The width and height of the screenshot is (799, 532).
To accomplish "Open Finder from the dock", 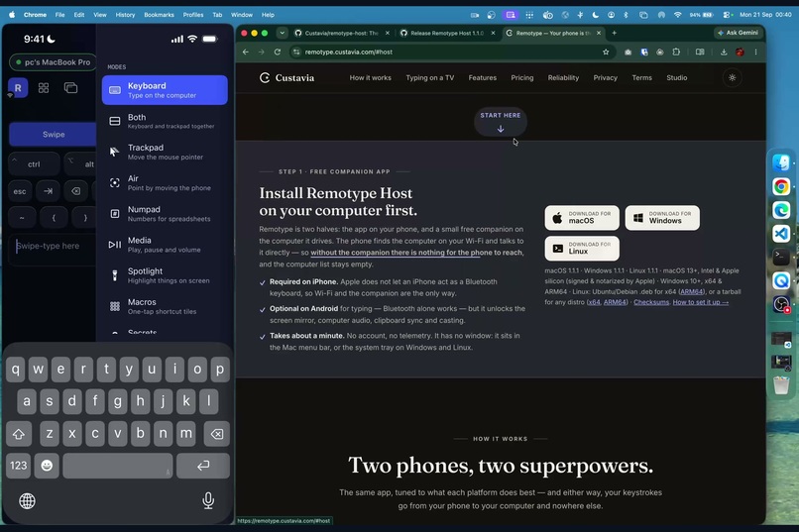I will click(x=781, y=162).
